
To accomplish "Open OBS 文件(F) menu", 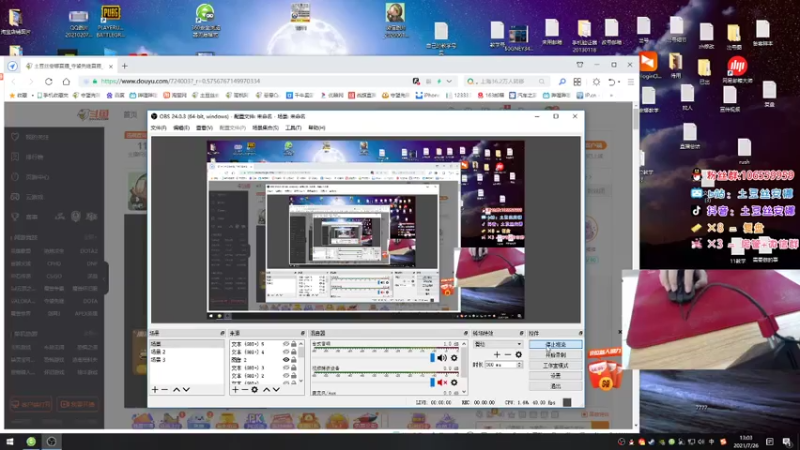I will point(159,128).
